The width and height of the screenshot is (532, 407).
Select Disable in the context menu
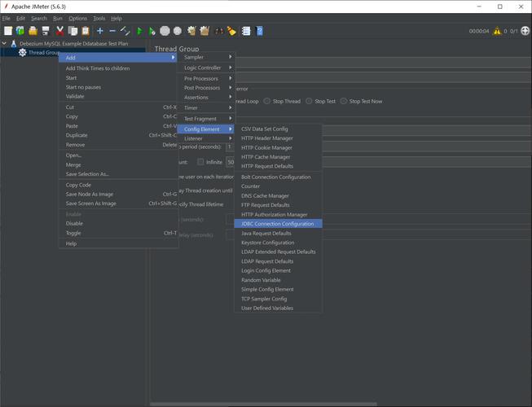[x=118, y=223]
